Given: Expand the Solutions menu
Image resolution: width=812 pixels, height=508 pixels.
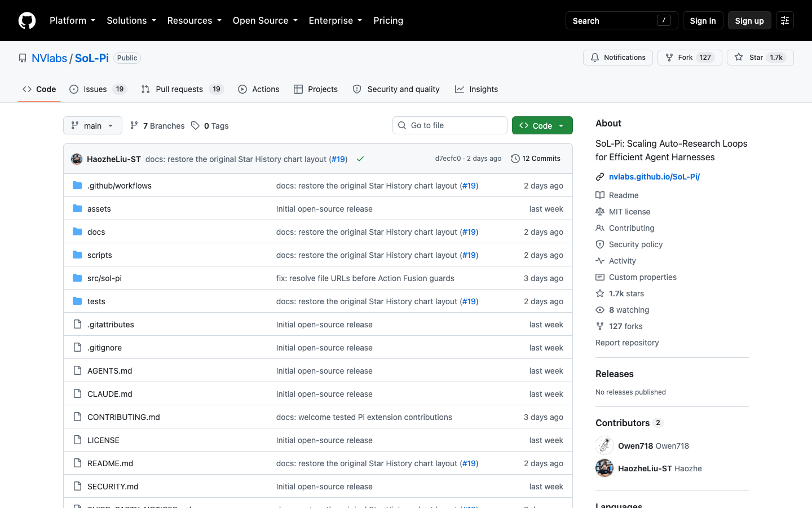Looking at the screenshot, I should (131, 20).
